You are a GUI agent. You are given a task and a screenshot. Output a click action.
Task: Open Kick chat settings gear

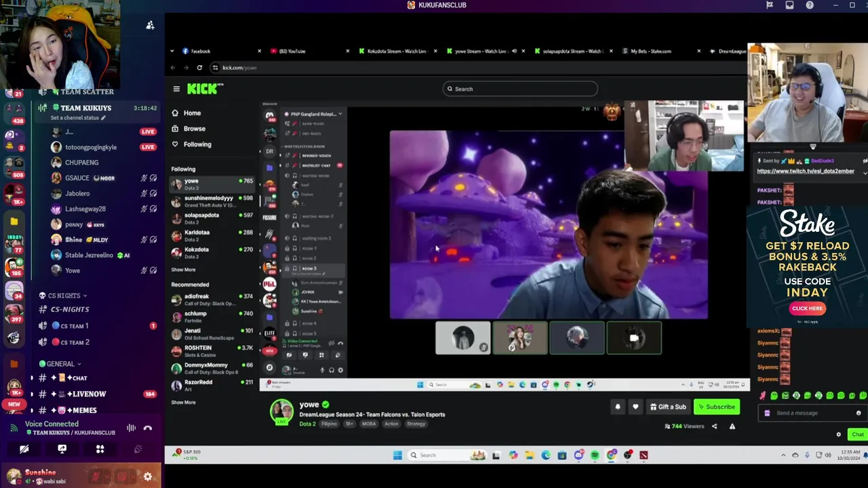[838, 434]
